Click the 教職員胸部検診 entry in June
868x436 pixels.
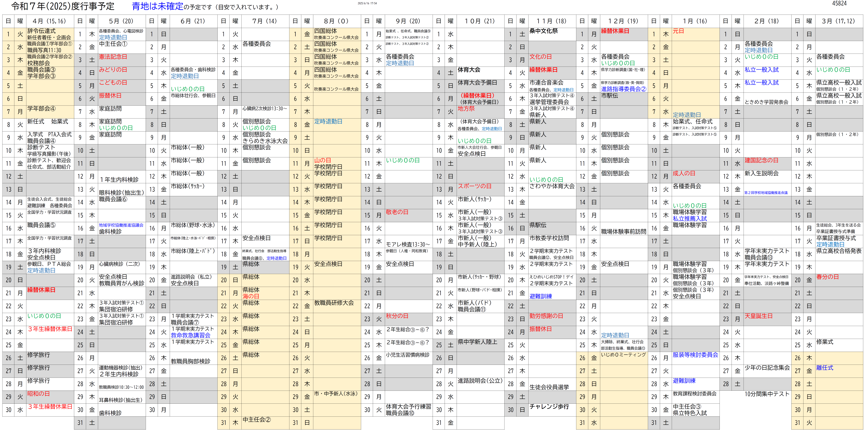191,361
